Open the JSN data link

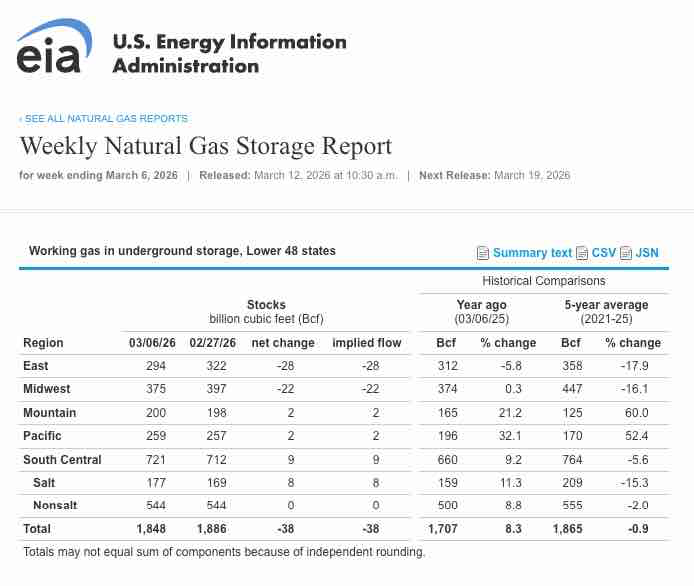coord(647,253)
